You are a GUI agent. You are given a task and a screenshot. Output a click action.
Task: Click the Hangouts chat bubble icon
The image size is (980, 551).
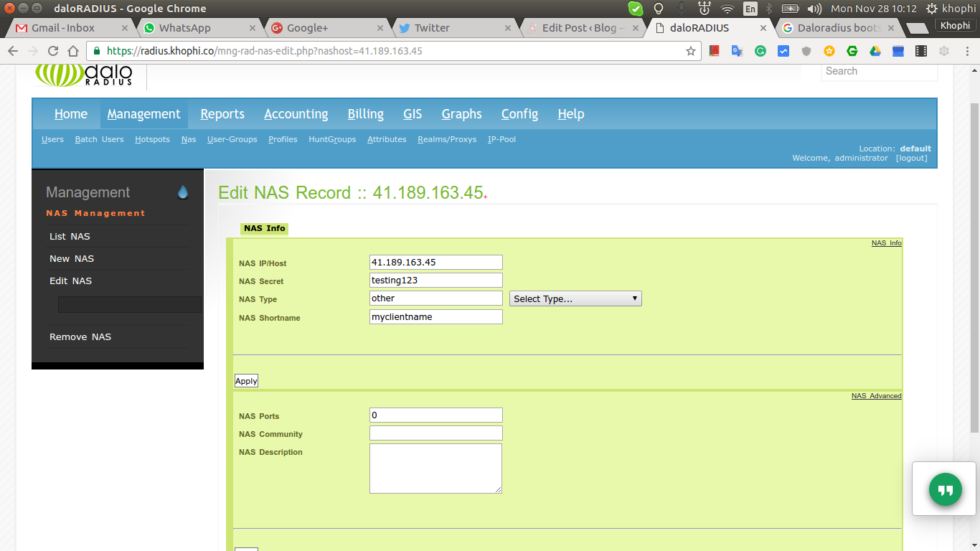(945, 489)
